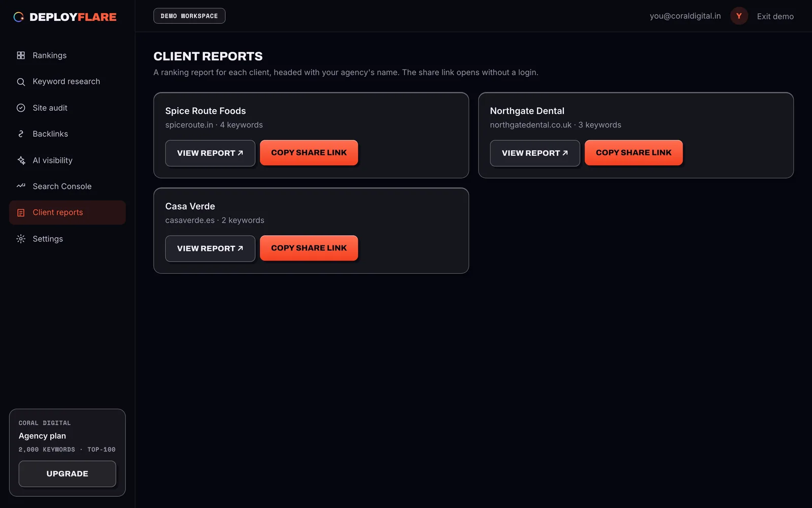The height and width of the screenshot is (508, 812).
Task: Click the Casa Verde title
Action: [190, 206]
